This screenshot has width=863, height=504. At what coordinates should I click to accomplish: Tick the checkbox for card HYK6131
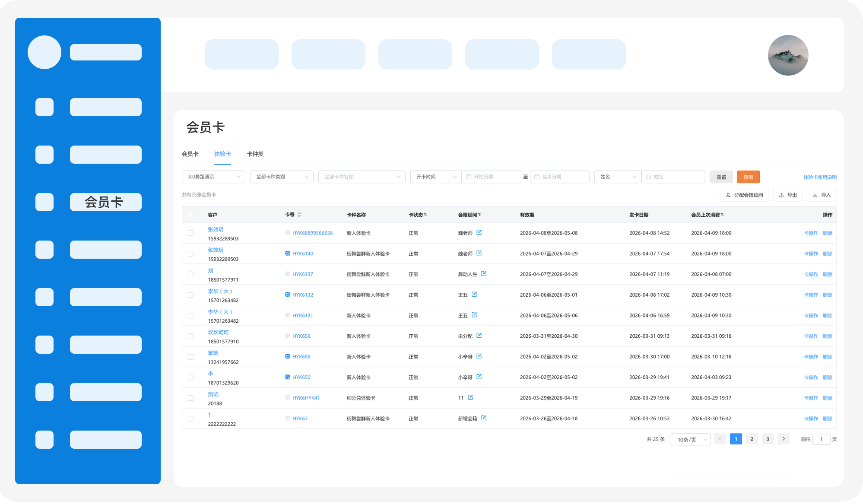(190, 316)
